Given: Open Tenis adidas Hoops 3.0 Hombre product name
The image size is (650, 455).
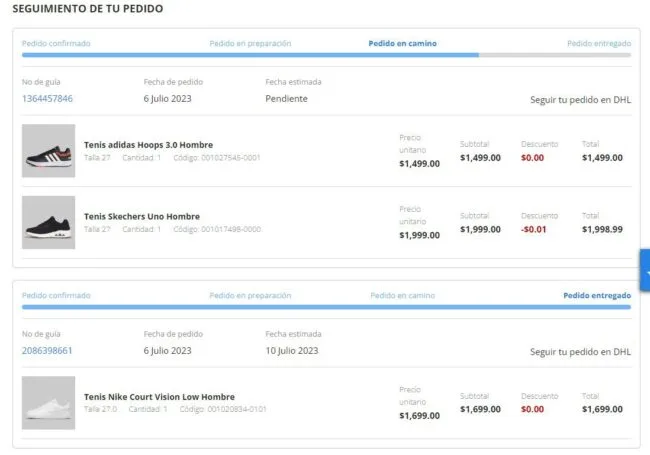Looking at the screenshot, I should coord(148,145).
